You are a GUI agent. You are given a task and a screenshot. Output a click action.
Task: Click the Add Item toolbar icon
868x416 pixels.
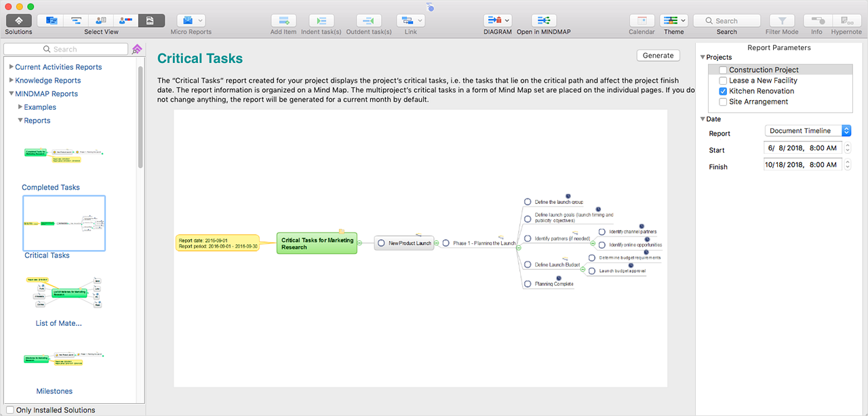tap(283, 20)
